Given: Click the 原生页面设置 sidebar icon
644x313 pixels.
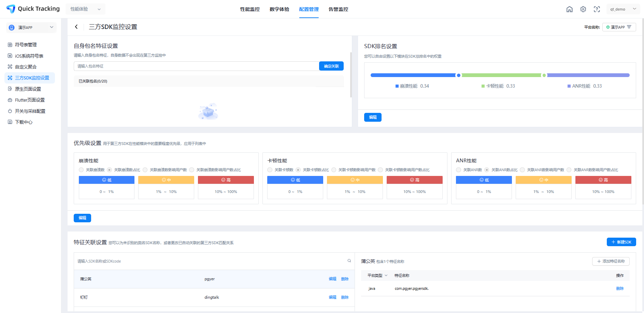Looking at the screenshot, I should (x=10, y=89).
